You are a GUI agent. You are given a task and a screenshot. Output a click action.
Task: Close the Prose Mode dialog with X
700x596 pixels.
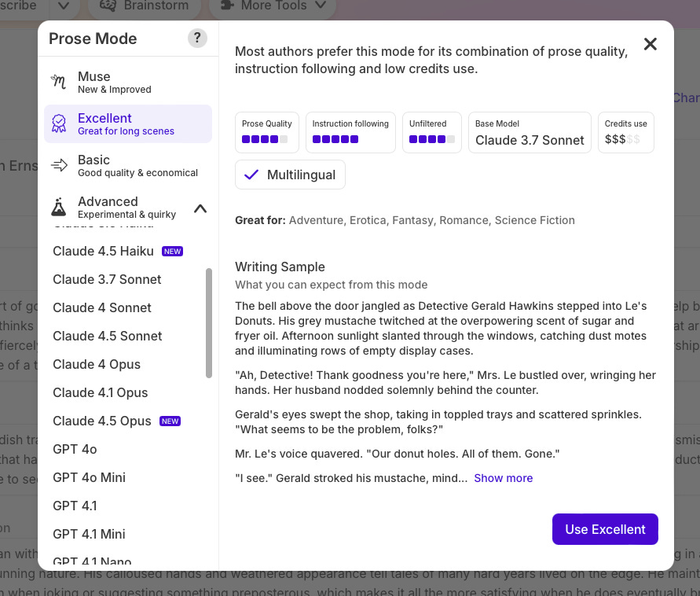pos(650,44)
